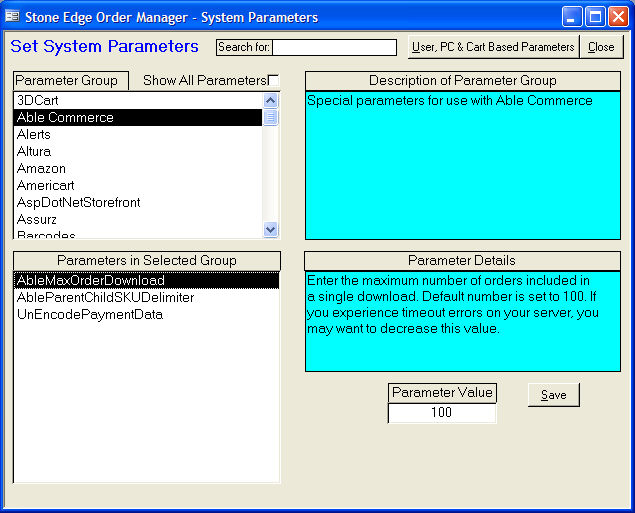Maximize the System Parameters window
Screen dimensions: 635x513
(595, 17)
